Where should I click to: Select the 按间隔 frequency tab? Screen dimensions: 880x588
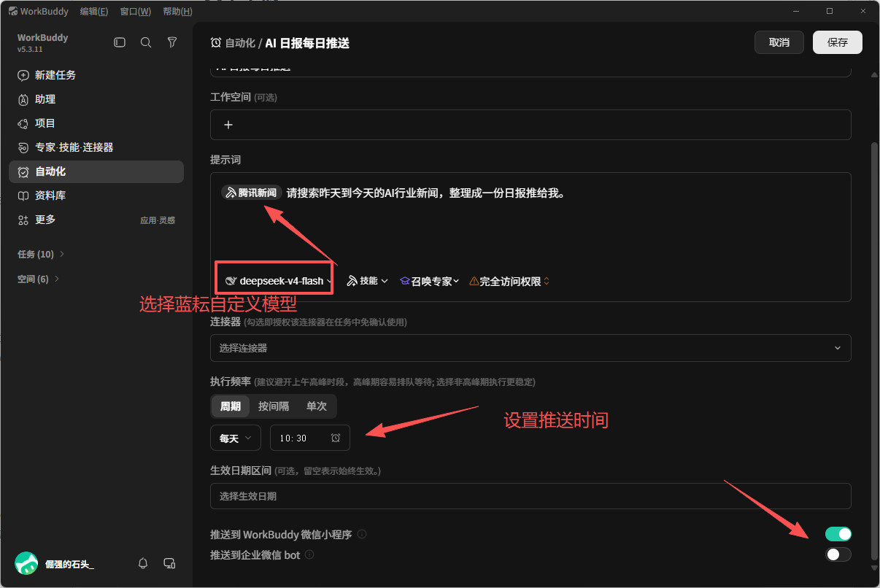tap(274, 406)
